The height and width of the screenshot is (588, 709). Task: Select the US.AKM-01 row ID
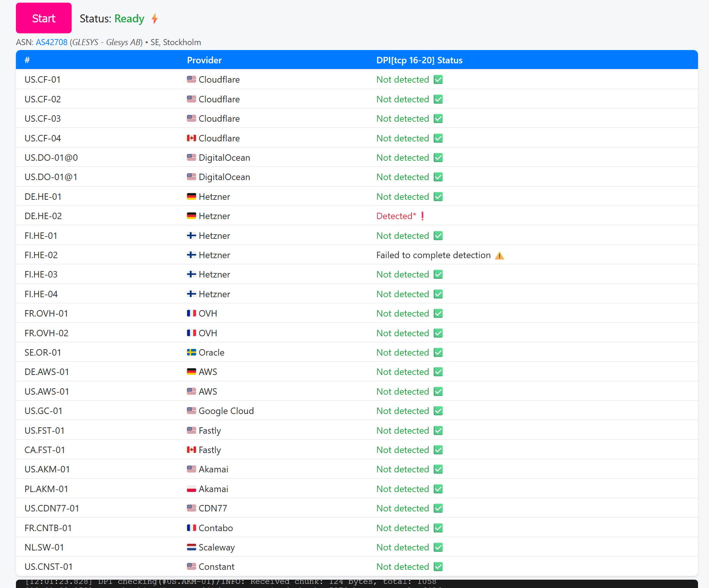point(47,469)
